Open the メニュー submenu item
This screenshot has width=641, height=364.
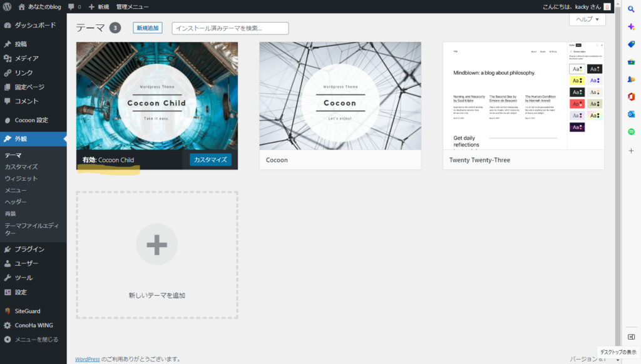(x=16, y=190)
